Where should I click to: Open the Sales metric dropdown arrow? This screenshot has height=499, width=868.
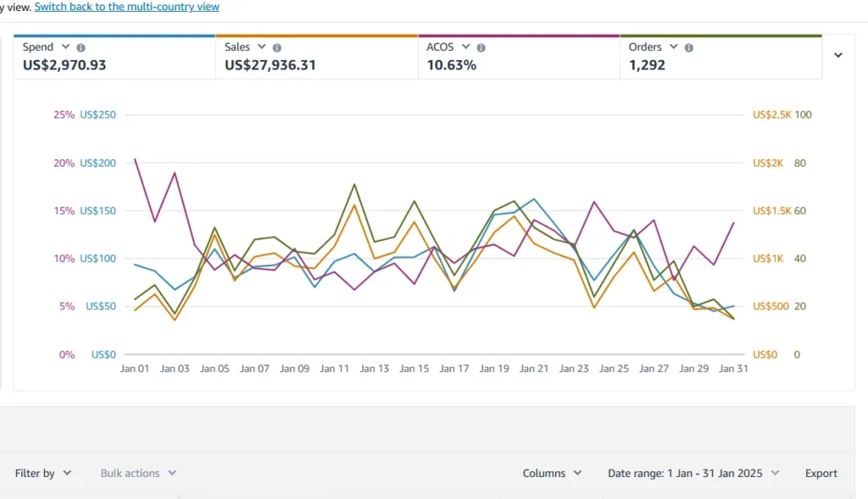262,47
